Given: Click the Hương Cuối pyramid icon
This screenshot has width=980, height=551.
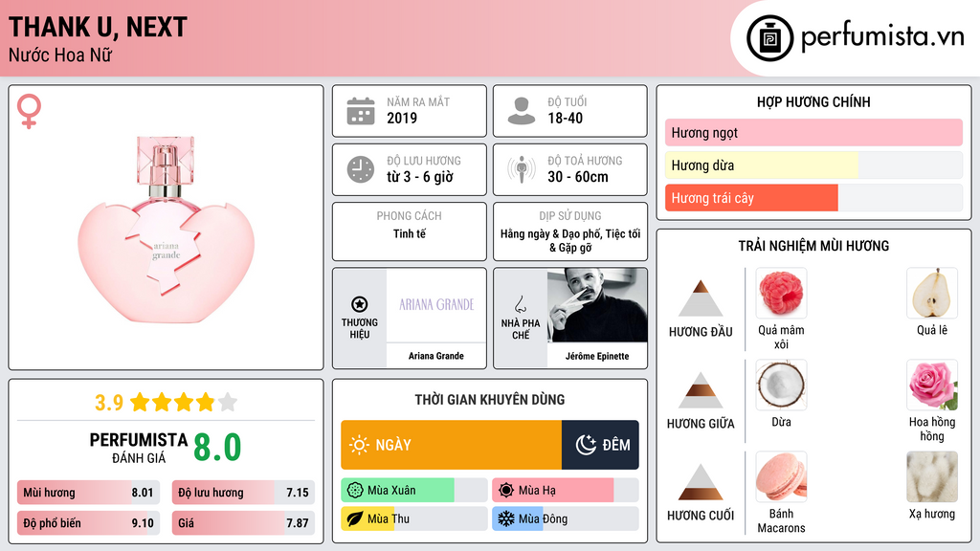Looking at the screenshot, I should [x=701, y=482].
